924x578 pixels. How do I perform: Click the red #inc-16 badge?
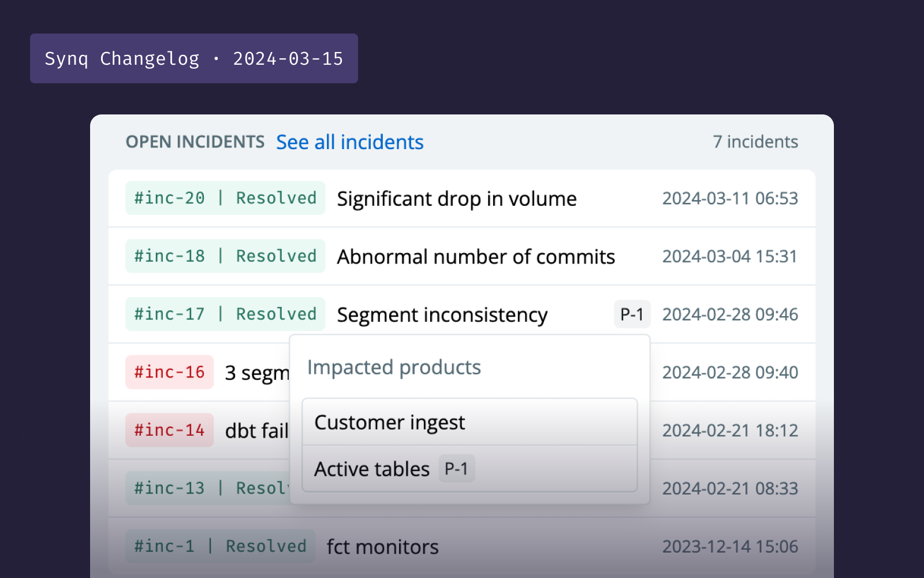click(x=169, y=372)
